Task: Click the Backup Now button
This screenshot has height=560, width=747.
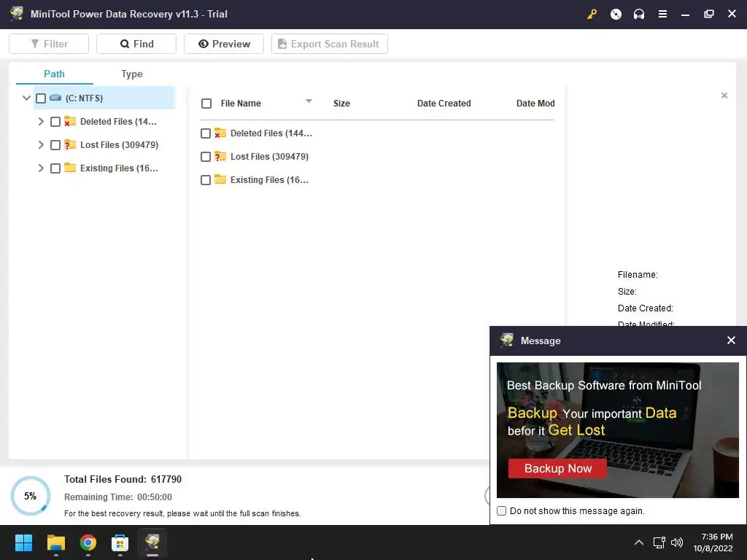Action: (557, 468)
